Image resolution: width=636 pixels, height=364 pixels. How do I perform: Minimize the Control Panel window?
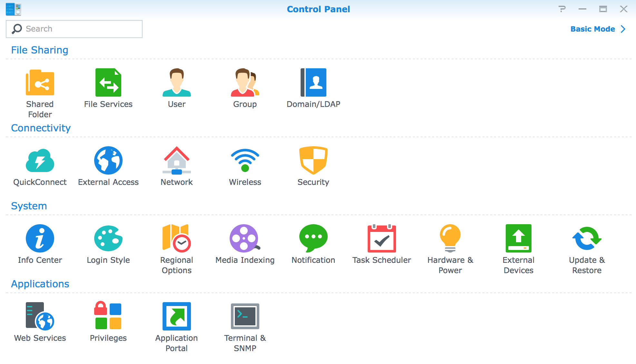pyautogui.click(x=582, y=9)
